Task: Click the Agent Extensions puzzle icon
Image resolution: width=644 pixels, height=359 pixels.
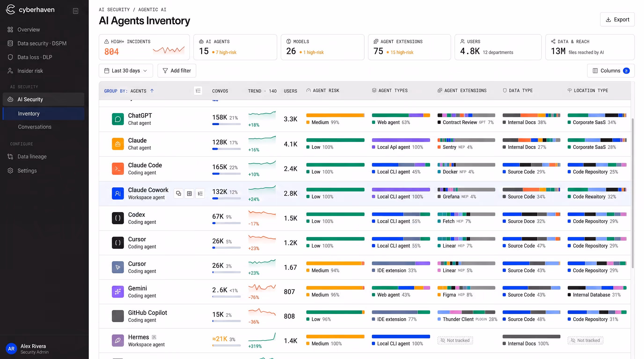Action: coord(376,41)
